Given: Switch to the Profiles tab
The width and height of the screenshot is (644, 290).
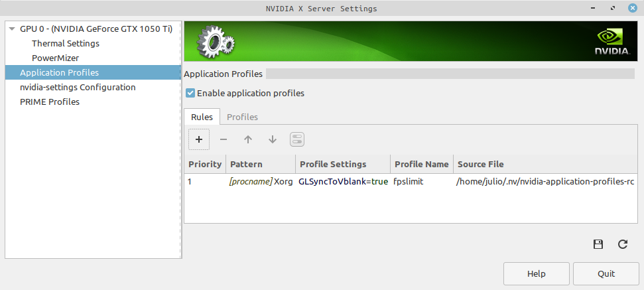Looking at the screenshot, I should [x=242, y=117].
